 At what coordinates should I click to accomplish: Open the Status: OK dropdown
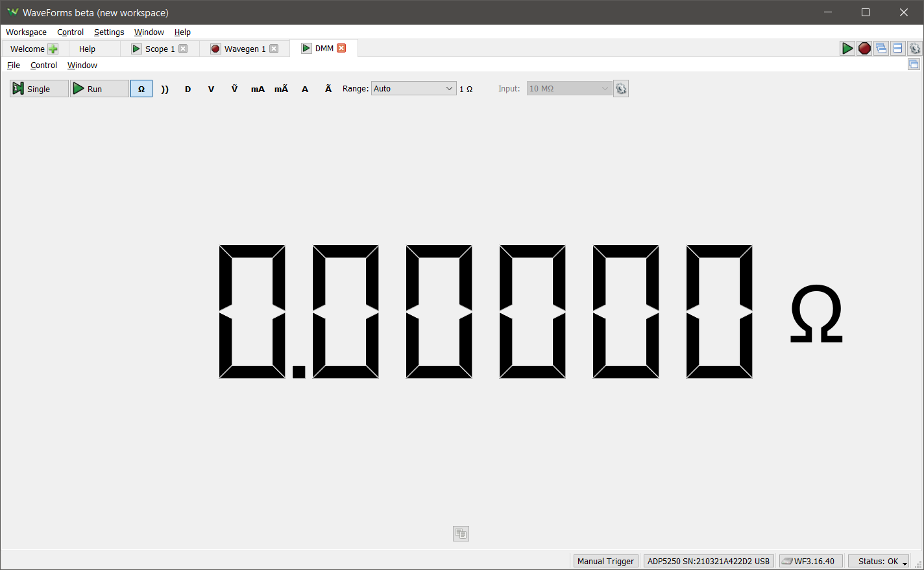coord(879,561)
